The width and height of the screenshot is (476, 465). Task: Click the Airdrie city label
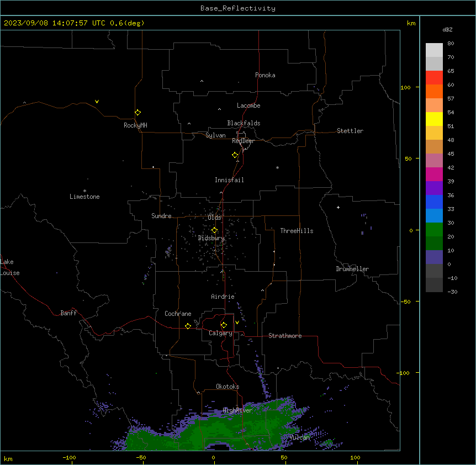[223, 297]
